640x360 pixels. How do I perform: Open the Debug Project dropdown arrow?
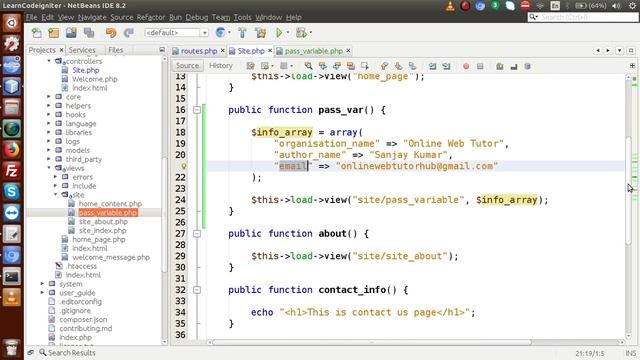pos(311,33)
